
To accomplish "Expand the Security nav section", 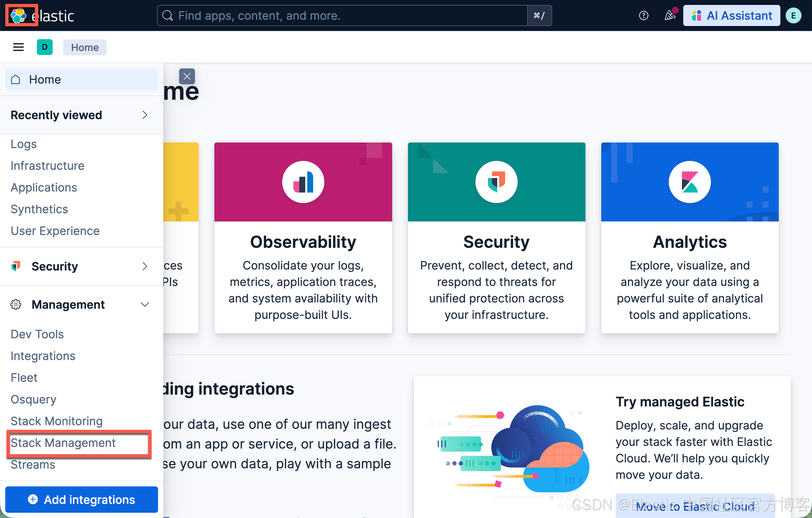I will coord(145,266).
